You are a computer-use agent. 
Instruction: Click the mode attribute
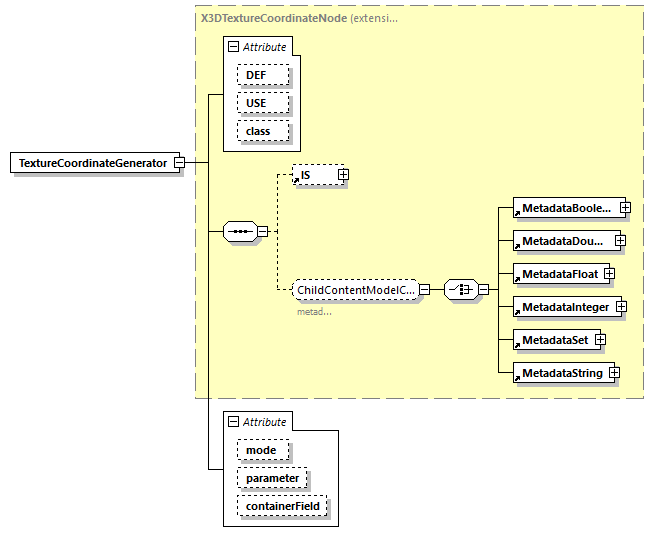coord(262,451)
